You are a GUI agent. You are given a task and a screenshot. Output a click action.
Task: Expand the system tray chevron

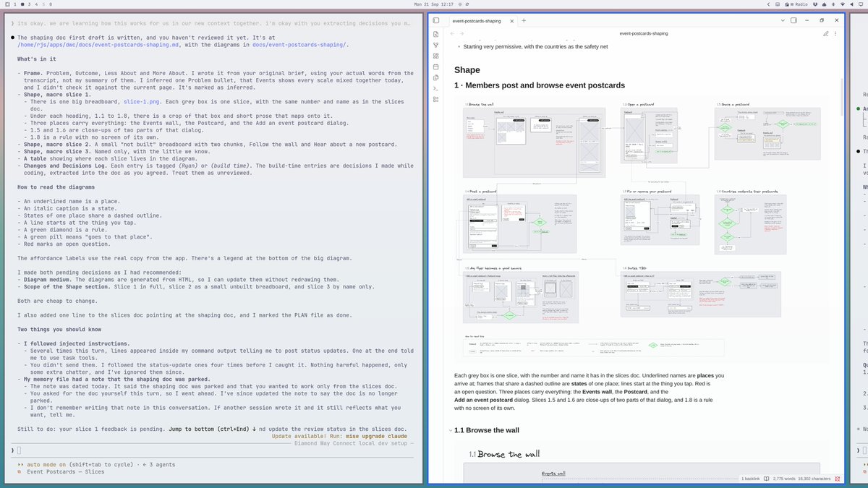768,4
